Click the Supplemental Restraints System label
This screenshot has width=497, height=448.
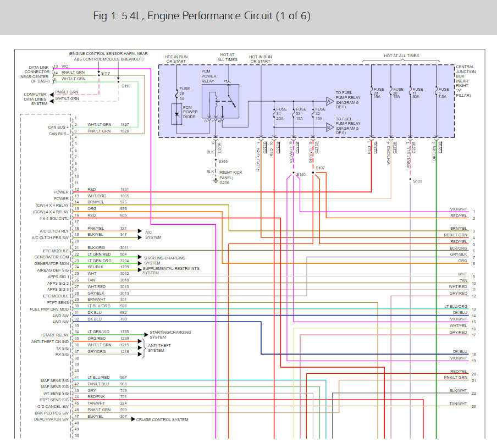point(171,270)
